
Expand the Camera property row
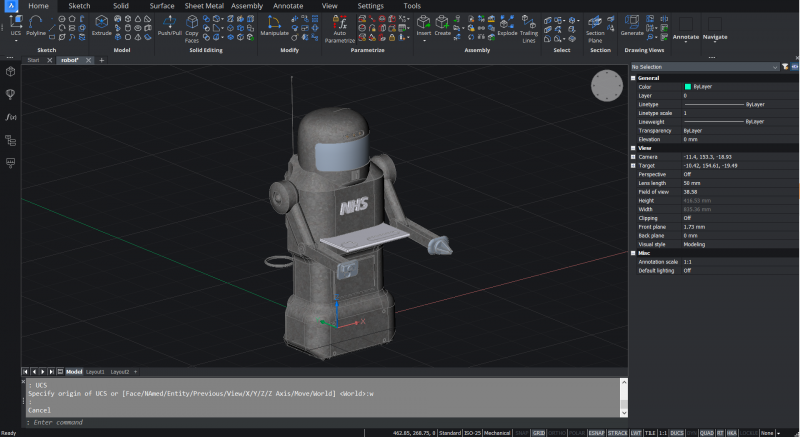(633, 157)
